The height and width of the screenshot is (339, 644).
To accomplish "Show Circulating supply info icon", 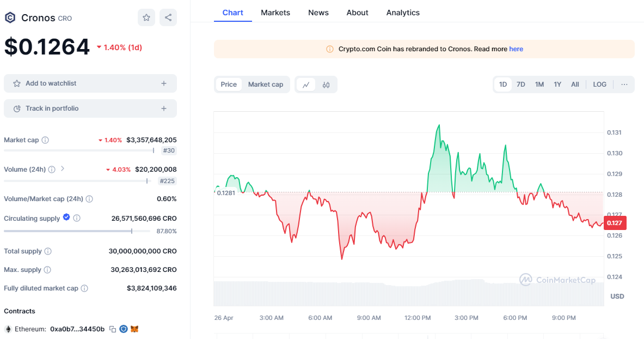I will click(x=77, y=218).
